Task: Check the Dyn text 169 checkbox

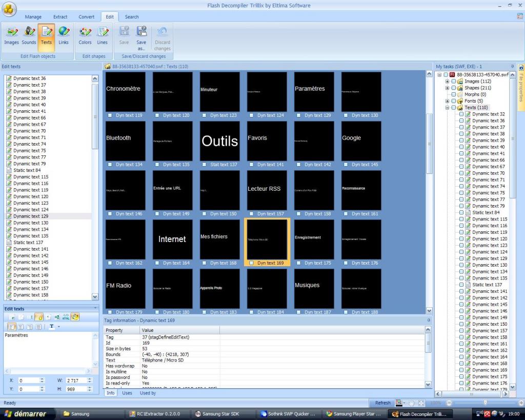Action: [252, 263]
